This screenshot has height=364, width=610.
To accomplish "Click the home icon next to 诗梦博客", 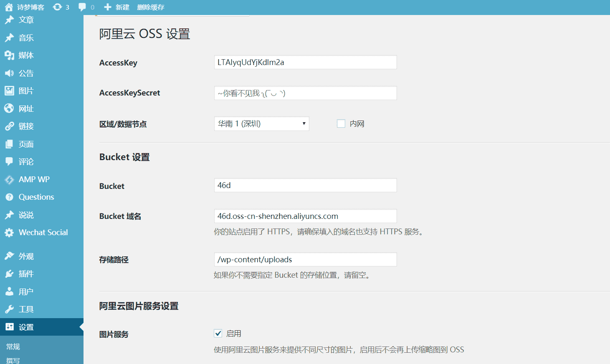I will [x=9, y=7].
